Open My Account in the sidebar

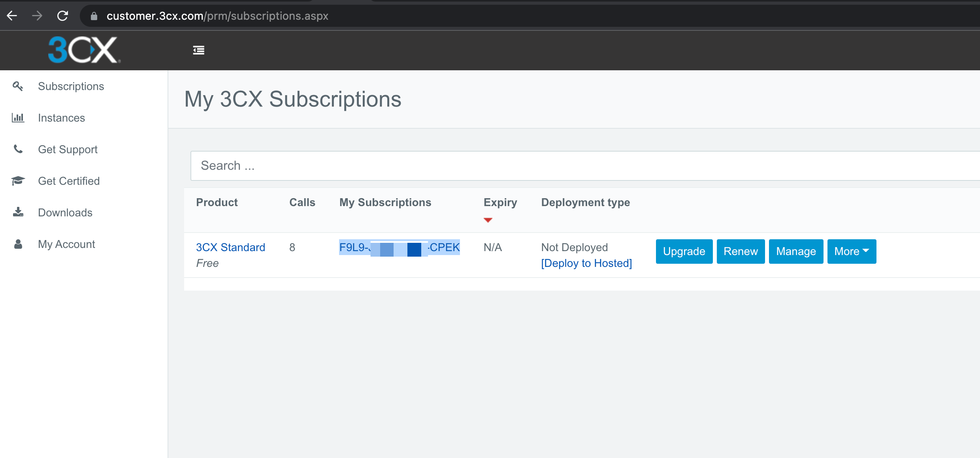66,244
